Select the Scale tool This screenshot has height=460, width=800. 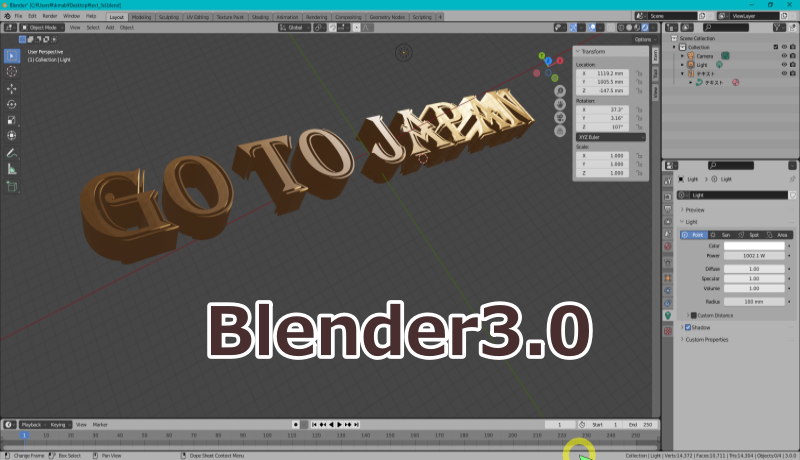click(x=12, y=120)
